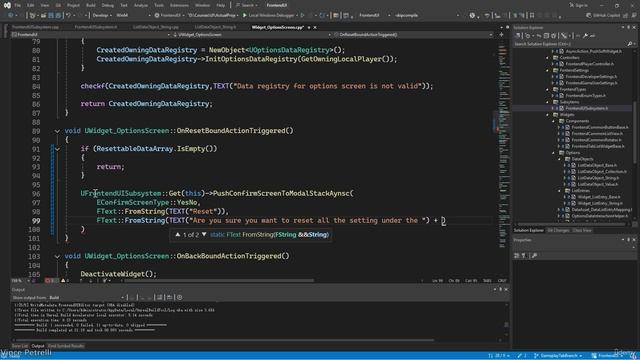The width and height of the screenshot is (640, 360).
Task: Click the Properties panel wrench icon
Action: click(534, 256)
